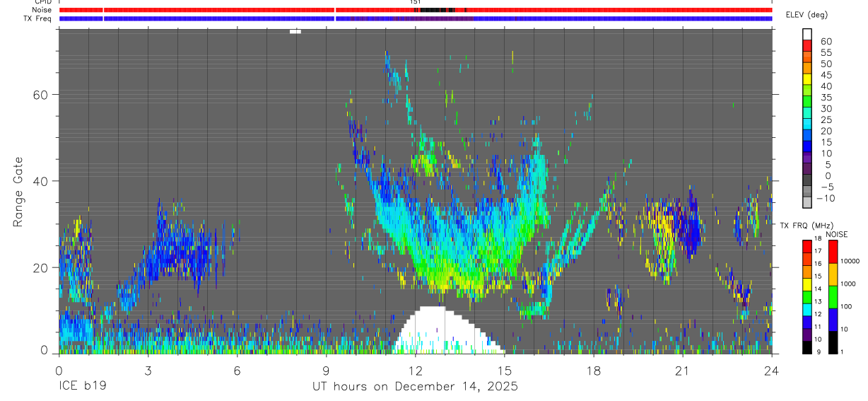Click the ELEV colorbar label '35'
Screen dimensions: 868x401
pyautogui.click(x=826, y=98)
